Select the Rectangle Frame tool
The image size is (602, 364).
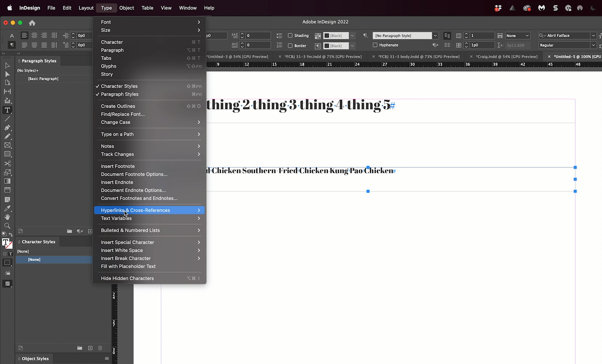click(x=7, y=145)
